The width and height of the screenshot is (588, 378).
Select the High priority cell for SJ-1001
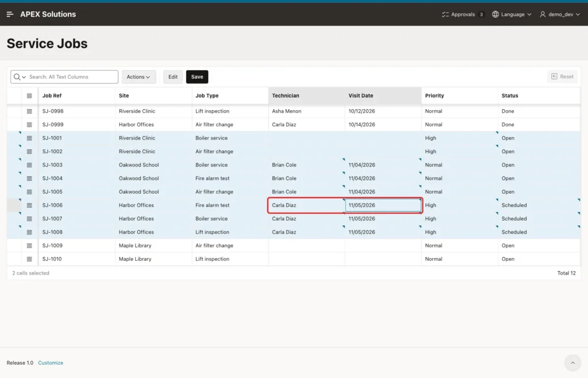[x=460, y=138]
